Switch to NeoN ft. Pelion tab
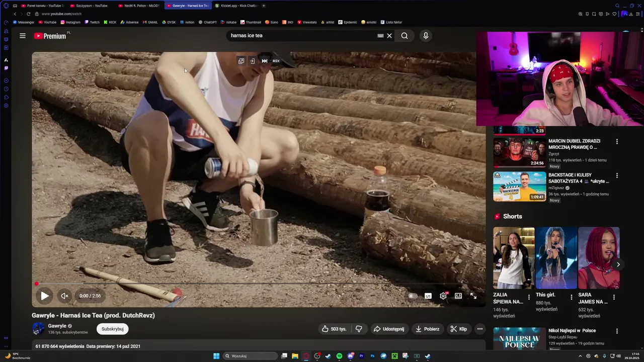Image resolution: width=644 pixels, height=362 pixels. [139, 6]
